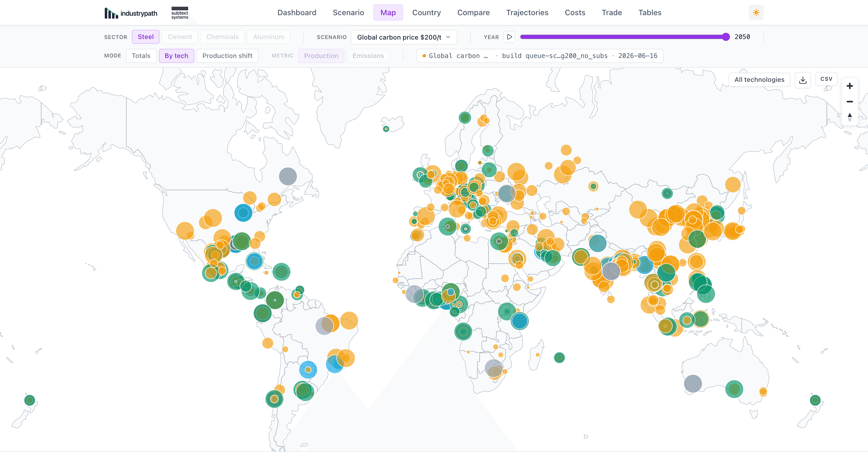Click the year slider handle at 2050
868x452 pixels.
point(726,37)
